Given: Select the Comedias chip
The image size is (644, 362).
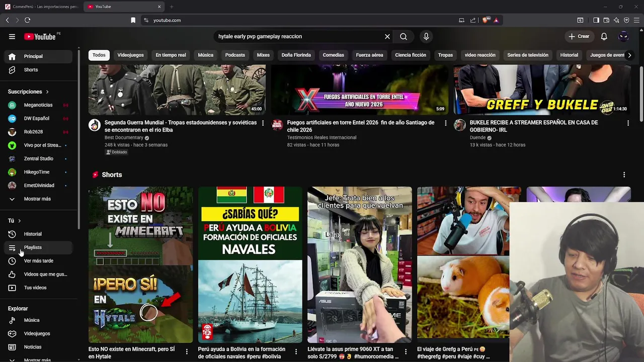Looking at the screenshot, I should click(333, 55).
